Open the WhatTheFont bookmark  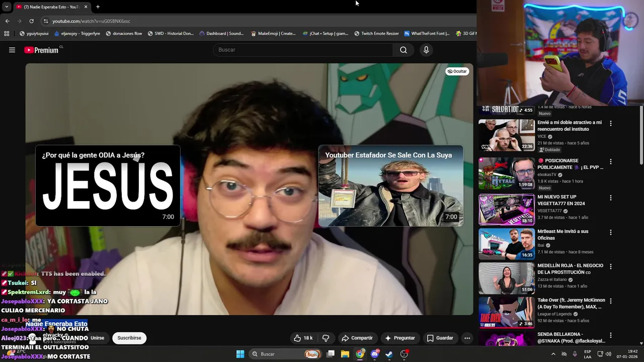point(427,34)
